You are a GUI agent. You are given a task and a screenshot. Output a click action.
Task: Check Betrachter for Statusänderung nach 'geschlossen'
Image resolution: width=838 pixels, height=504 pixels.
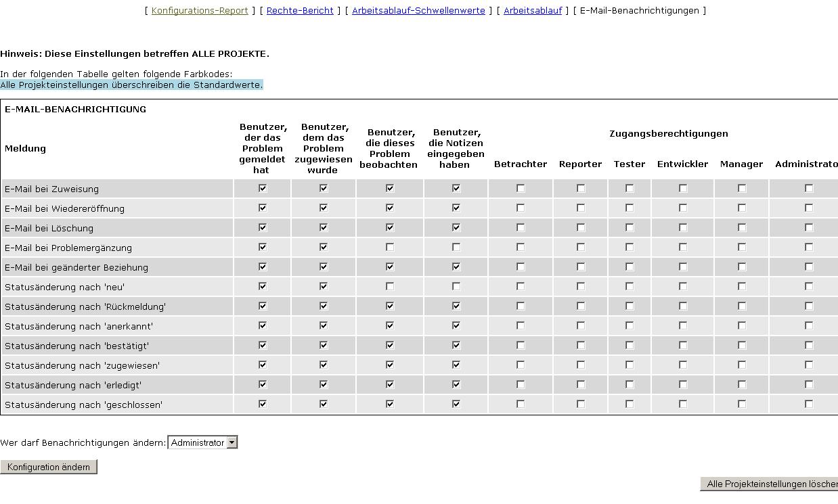(x=521, y=405)
